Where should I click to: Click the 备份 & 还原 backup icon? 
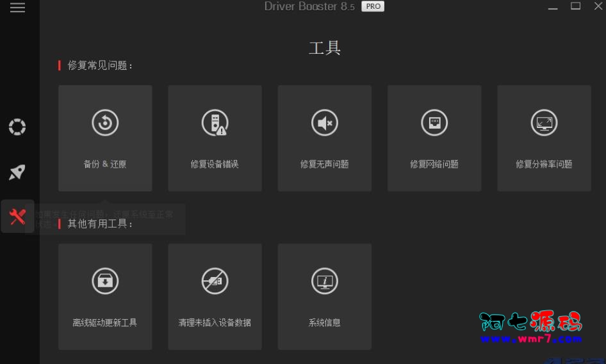click(x=105, y=123)
